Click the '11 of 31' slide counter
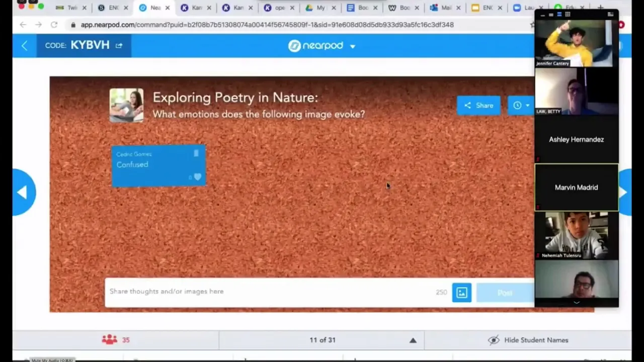Viewport: 644px width, 362px height. [x=323, y=340]
